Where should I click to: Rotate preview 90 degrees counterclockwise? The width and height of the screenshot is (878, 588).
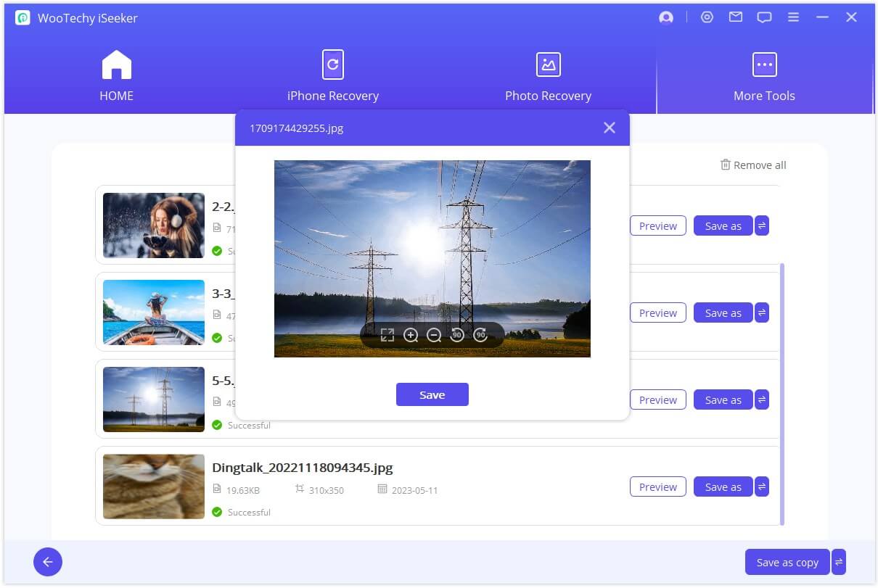coord(457,335)
